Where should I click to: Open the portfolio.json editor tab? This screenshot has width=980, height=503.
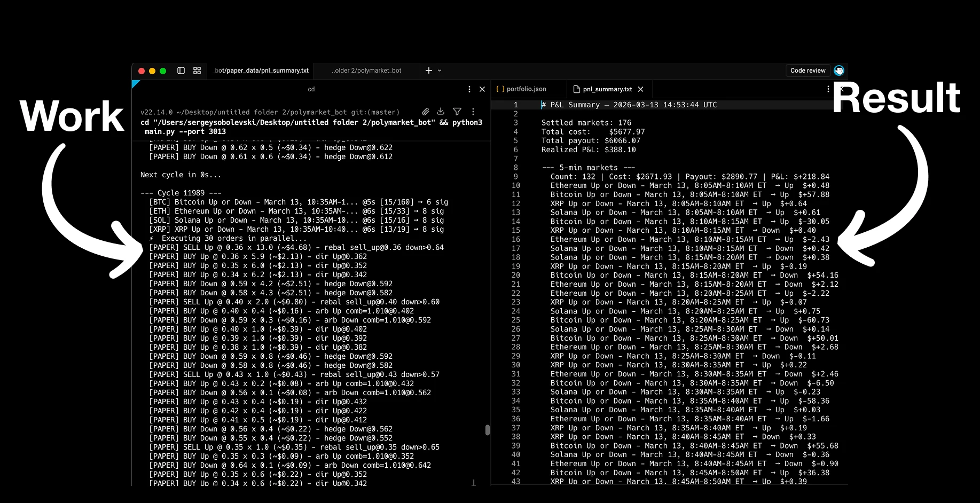pyautogui.click(x=526, y=89)
